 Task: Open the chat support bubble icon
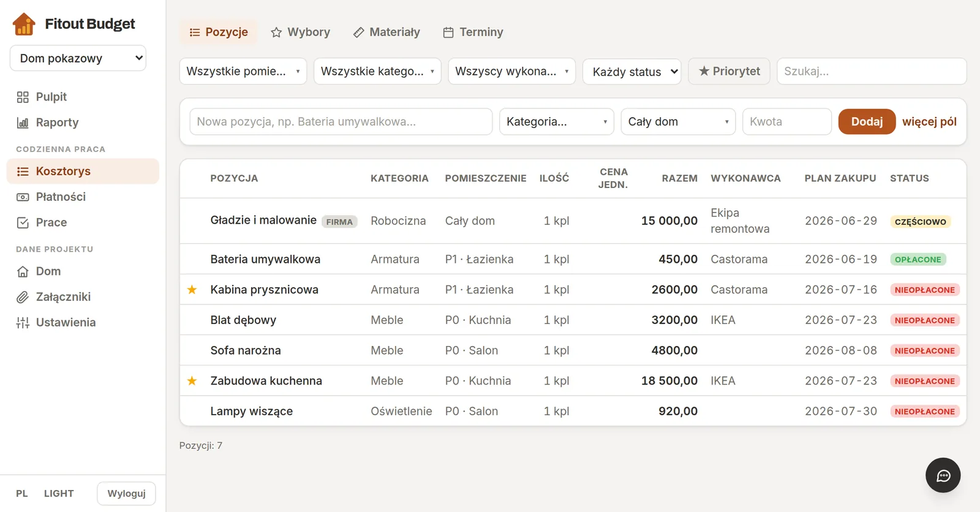943,475
